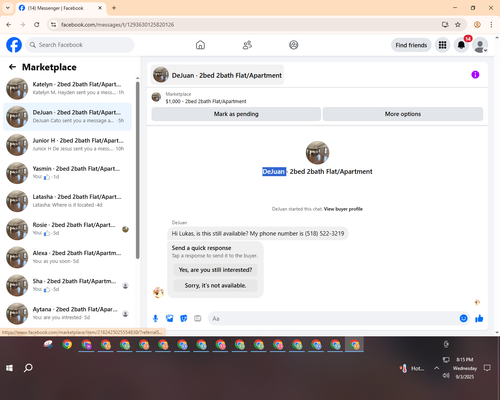This screenshot has width=500, height=400.
Task: Click the Facebook logo icon
Action: (x=14, y=45)
